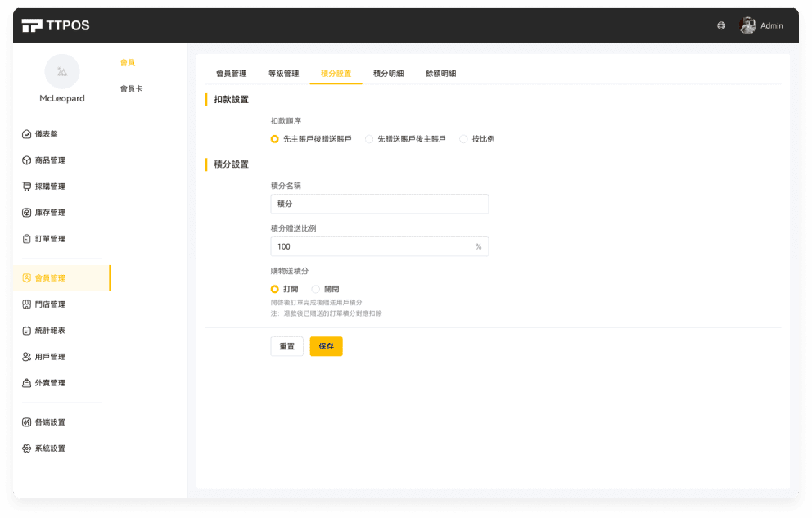Open the 積分明細 tab
The width and height of the screenshot is (812, 518).
[x=388, y=74]
